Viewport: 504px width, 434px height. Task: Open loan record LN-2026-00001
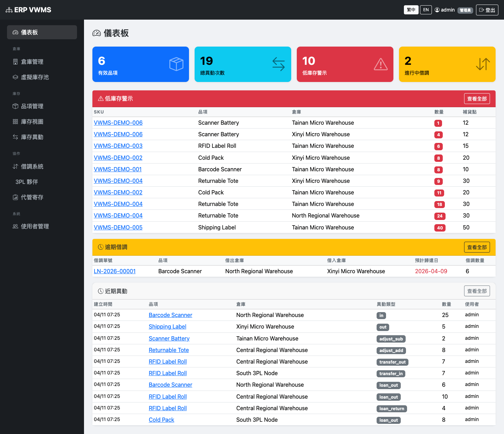click(114, 271)
